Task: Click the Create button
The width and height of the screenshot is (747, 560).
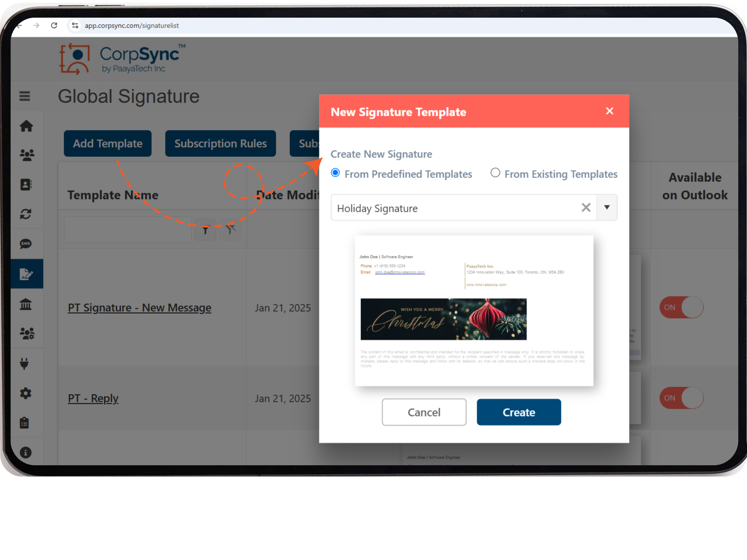Action: [x=519, y=412]
